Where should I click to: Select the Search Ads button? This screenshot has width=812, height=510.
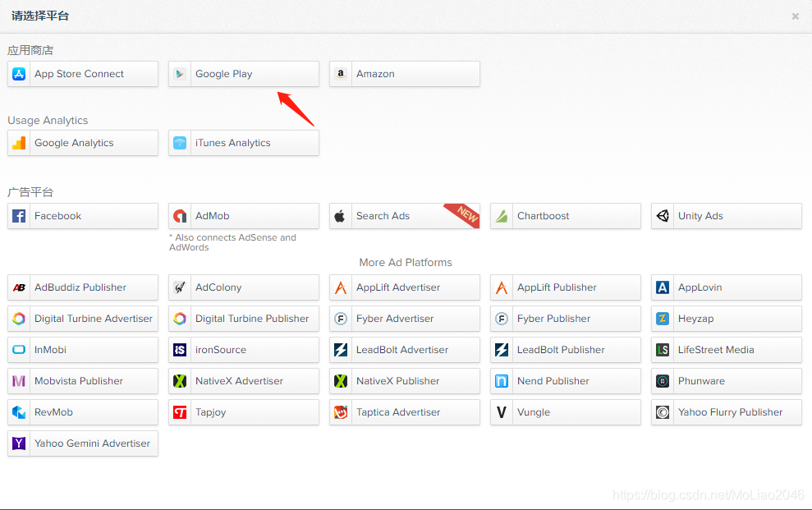[405, 216]
